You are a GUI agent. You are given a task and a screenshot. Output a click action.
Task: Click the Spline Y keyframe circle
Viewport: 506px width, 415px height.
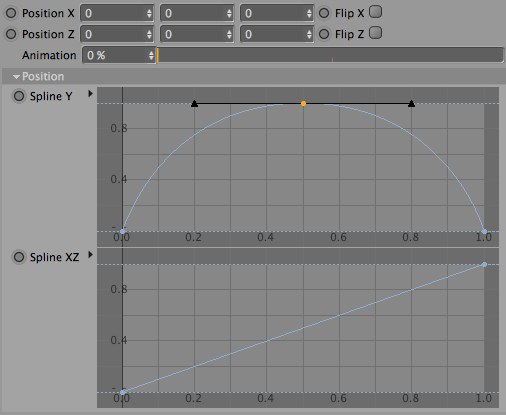pos(19,96)
